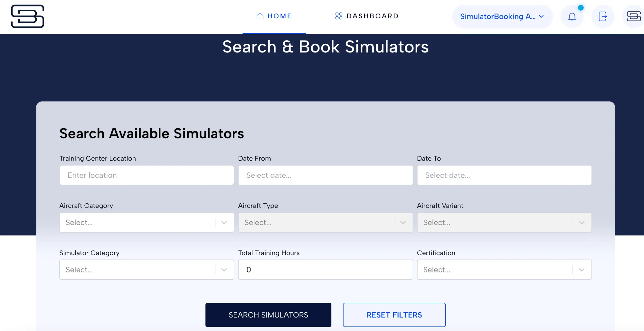The image size is (644, 331).
Task: Click RESET FILTERS to clear the form
Action: (x=394, y=315)
